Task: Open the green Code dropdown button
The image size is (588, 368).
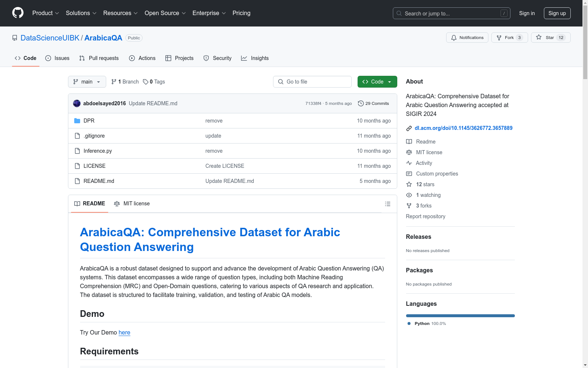Action: (x=377, y=82)
